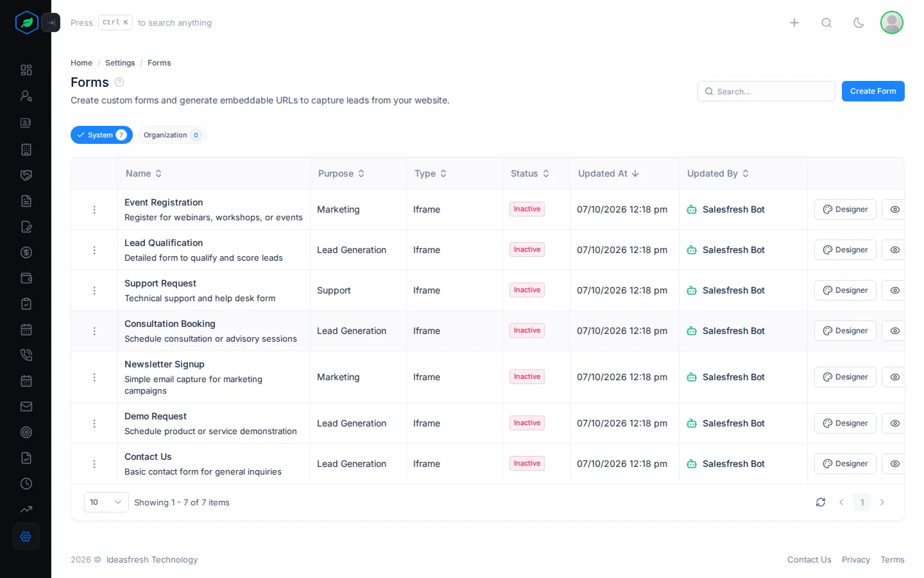Viewport: 924px width, 578px height.
Task: Preview the Event Registration form via eye icon
Action: [x=894, y=209]
